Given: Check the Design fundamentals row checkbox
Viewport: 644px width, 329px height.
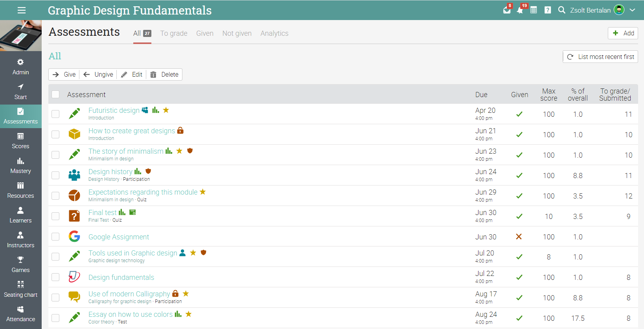Looking at the screenshot, I should [55, 277].
